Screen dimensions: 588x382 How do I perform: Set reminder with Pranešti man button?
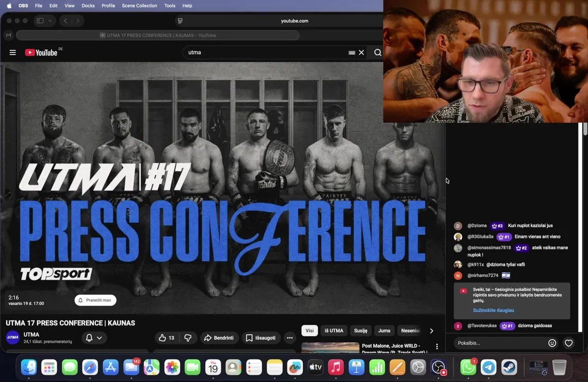(95, 300)
